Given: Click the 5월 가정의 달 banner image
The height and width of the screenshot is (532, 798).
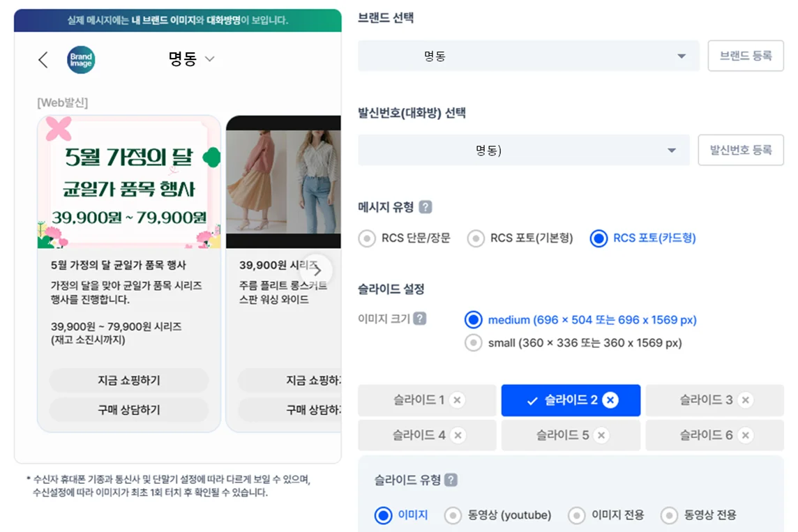Looking at the screenshot, I should [129, 182].
